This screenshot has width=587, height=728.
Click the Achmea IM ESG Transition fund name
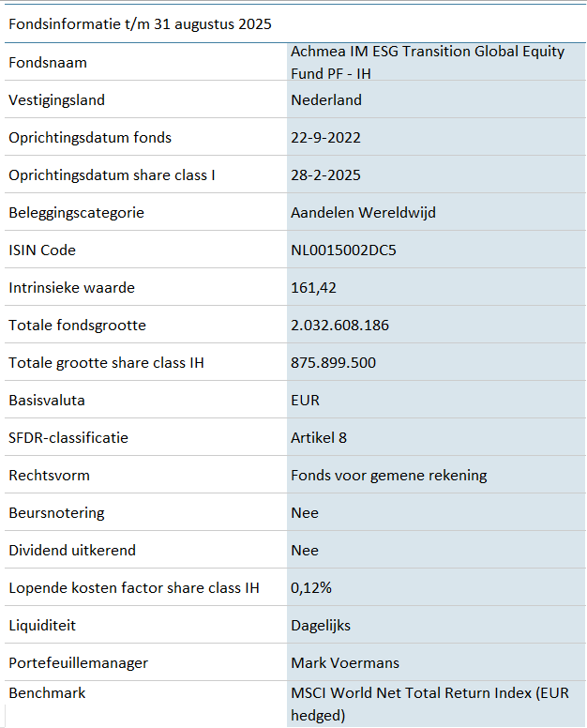(428, 62)
